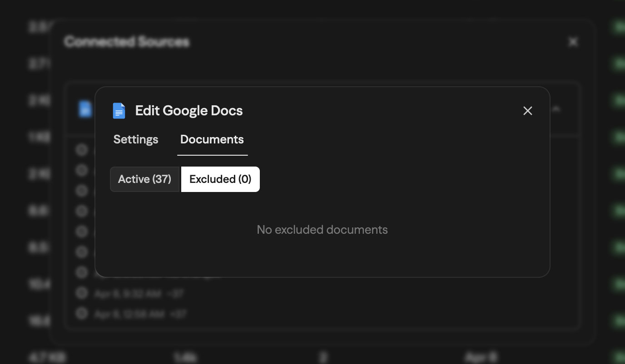Viewport: 625px width, 364px height.
Task: Click the third sync status icon in the history
Action: pyautogui.click(x=82, y=191)
